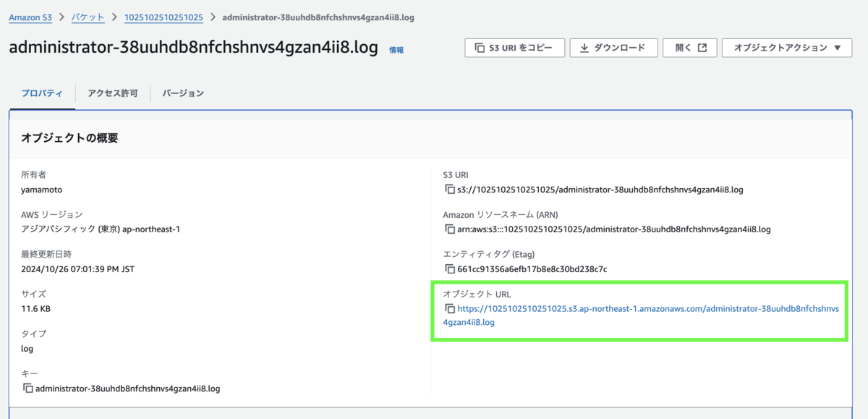
Task: Click the page title administrator-38uuhdb8nfchshnvs4gzan4ii8.log
Action: pos(194,48)
